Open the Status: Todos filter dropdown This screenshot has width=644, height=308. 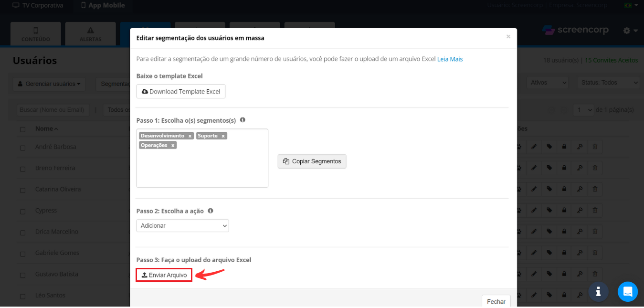coord(608,83)
